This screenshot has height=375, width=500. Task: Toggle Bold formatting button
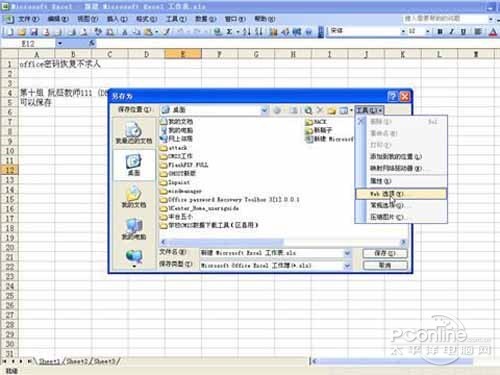(x=440, y=32)
